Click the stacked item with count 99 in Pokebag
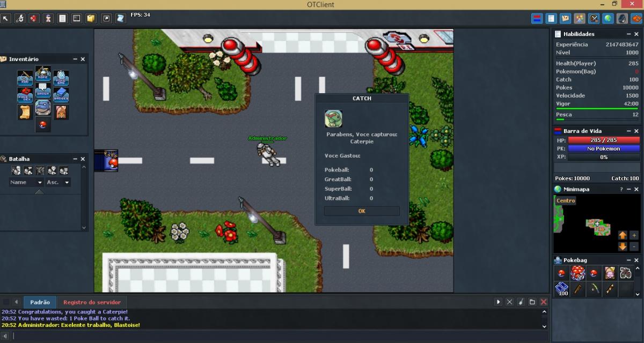Screen dimensions: 644x343 [577, 273]
